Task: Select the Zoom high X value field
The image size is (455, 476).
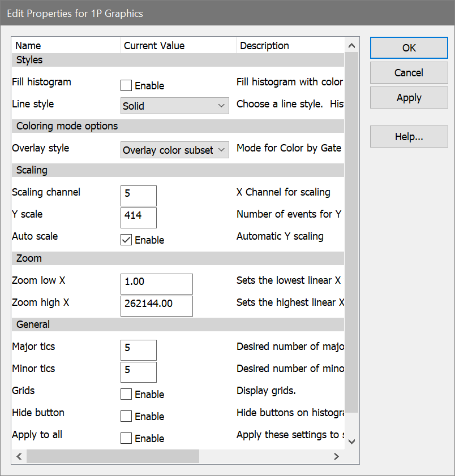Action: click(x=157, y=304)
